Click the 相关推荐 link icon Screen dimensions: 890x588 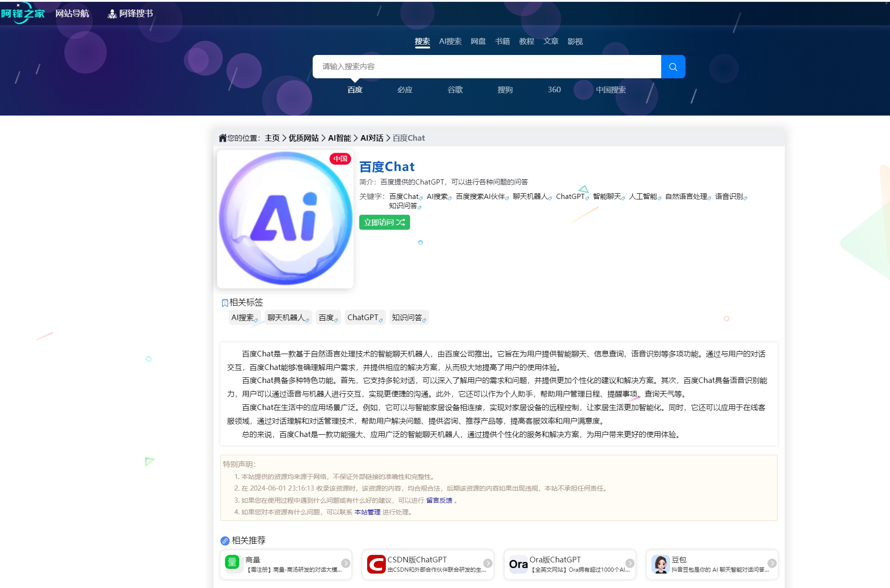pos(225,541)
